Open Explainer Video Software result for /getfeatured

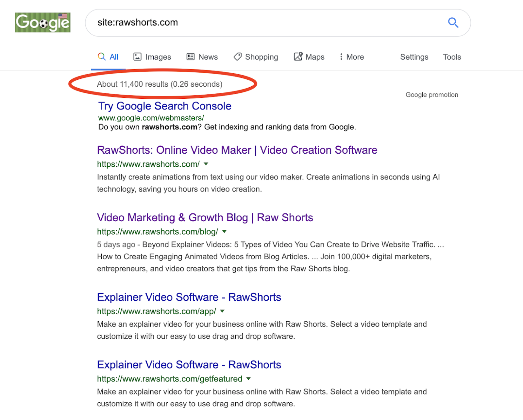coord(189,365)
